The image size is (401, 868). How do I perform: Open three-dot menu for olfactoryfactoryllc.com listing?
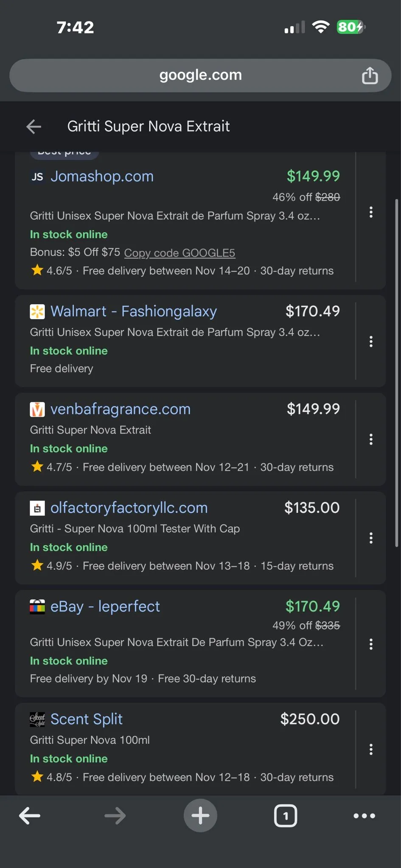pyautogui.click(x=371, y=538)
